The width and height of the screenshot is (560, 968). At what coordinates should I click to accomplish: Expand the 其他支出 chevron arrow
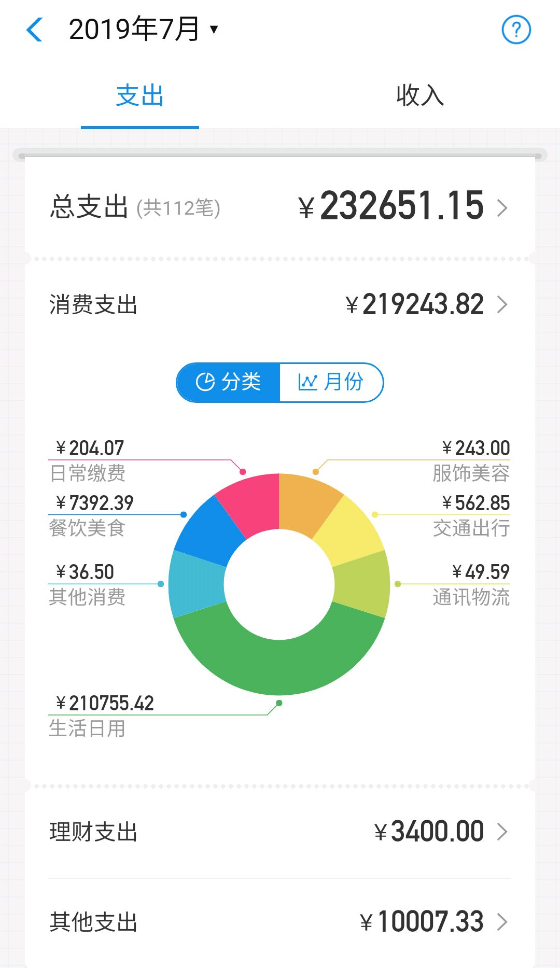point(502,922)
